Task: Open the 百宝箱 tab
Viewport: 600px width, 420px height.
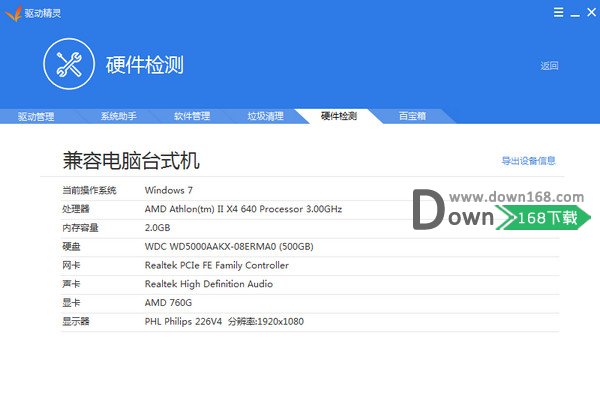Action: click(x=412, y=116)
